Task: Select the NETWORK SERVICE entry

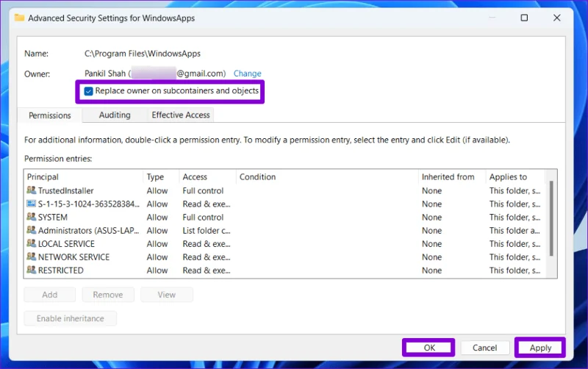Action: [285, 257]
